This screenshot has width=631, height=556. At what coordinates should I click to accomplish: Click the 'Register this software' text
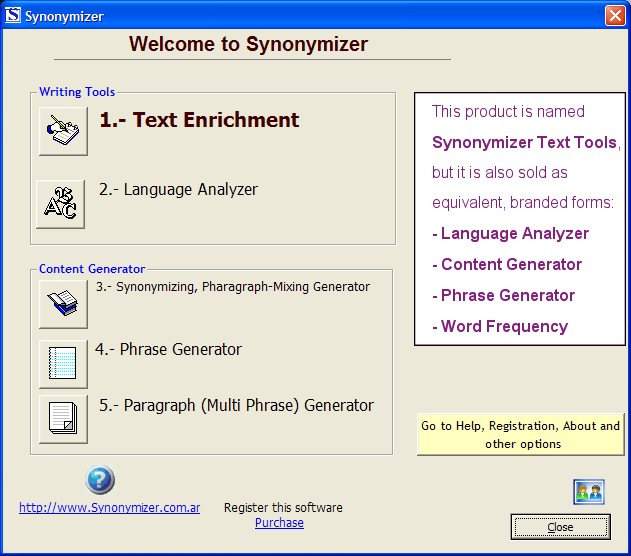pyautogui.click(x=283, y=508)
